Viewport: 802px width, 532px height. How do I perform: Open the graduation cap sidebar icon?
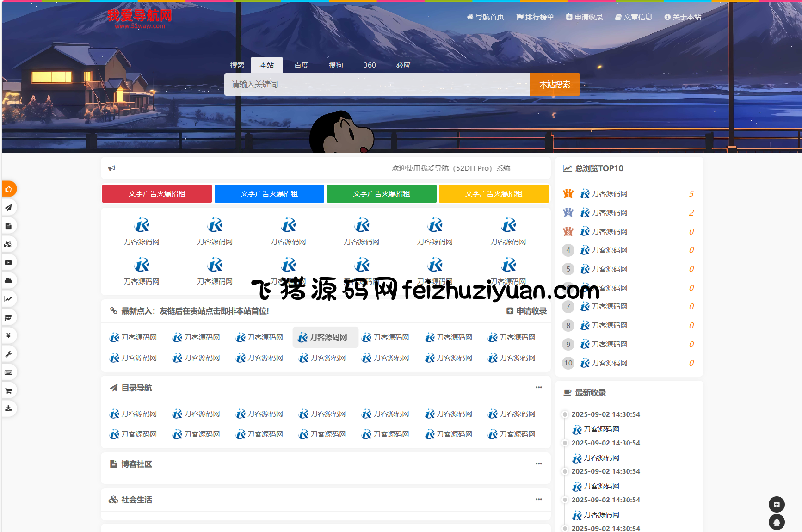click(8, 317)
